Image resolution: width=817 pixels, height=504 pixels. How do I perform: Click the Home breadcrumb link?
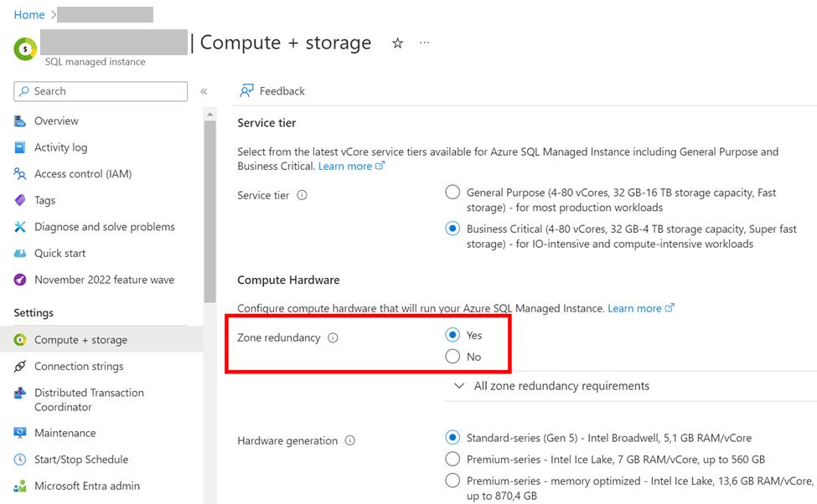pos(29,14)
